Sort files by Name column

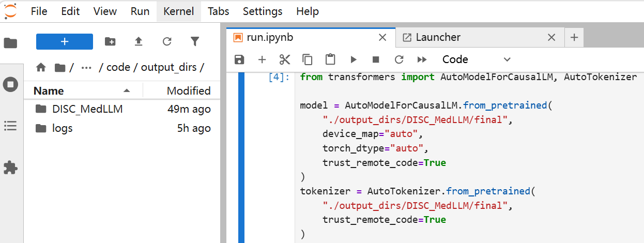49,91
